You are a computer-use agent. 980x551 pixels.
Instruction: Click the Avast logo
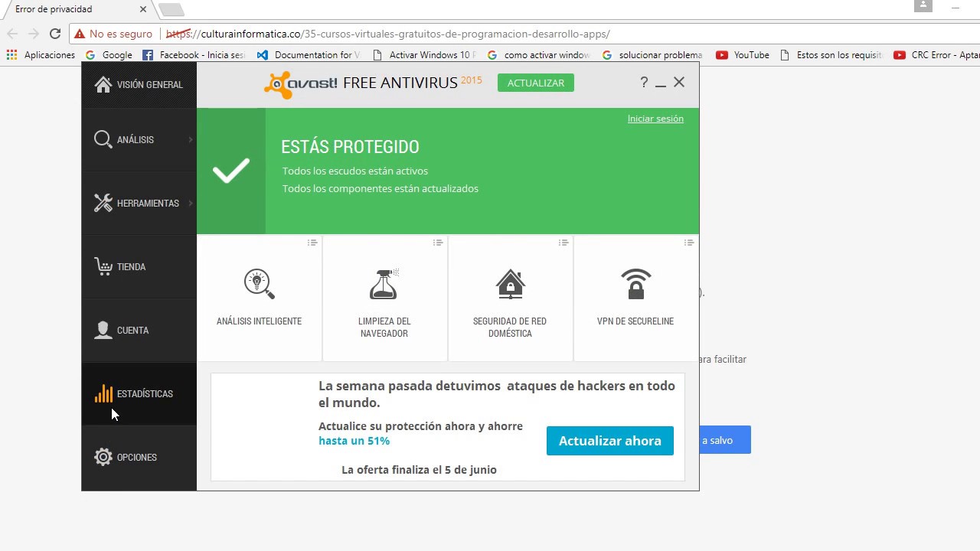pos(300,83)
